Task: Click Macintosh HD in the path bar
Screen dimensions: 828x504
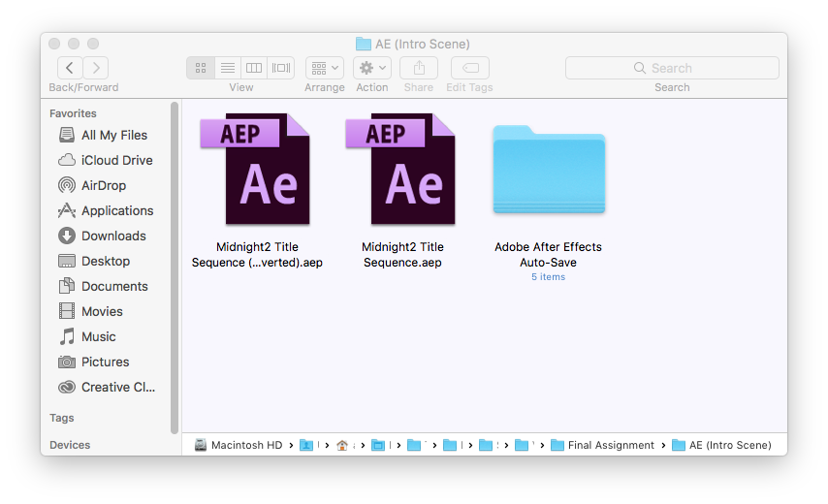Action: 239,445
